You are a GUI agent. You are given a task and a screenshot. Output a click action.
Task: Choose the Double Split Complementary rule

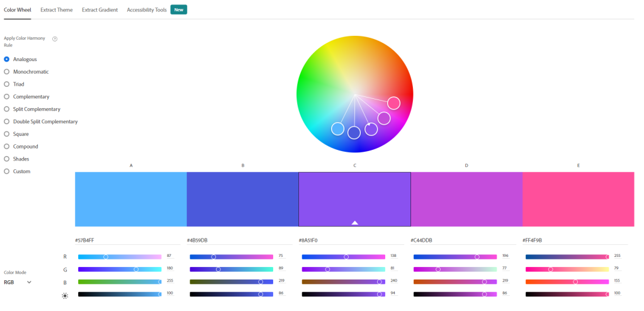[x=7, y=122]
